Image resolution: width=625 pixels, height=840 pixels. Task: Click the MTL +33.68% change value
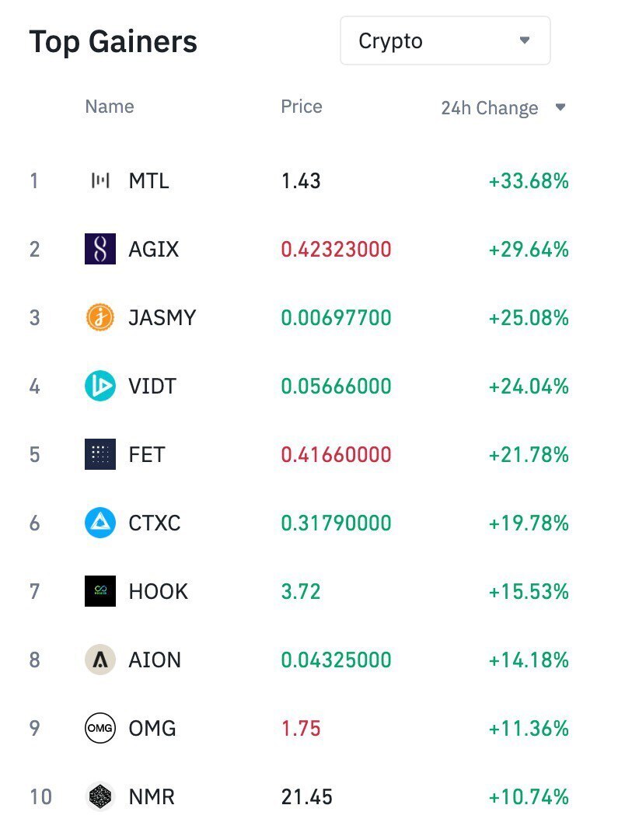529,181
